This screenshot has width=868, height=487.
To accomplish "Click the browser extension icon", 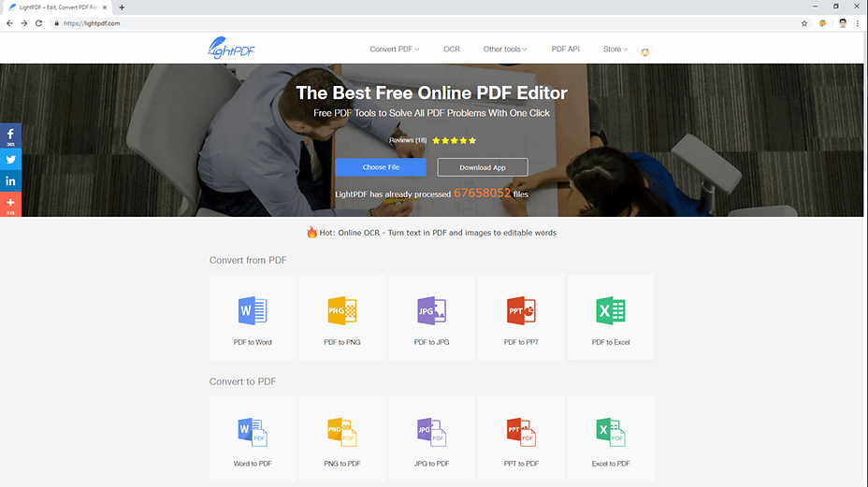I will click(x=822, y=23).
